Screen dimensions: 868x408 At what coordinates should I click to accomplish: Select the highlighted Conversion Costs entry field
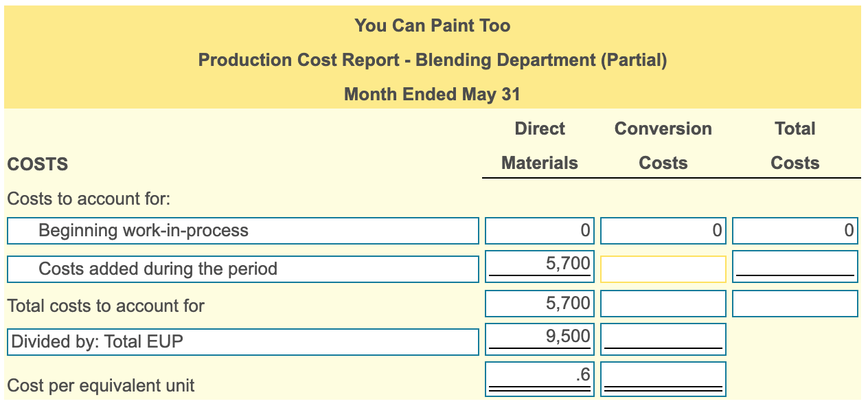click(662, 268)
